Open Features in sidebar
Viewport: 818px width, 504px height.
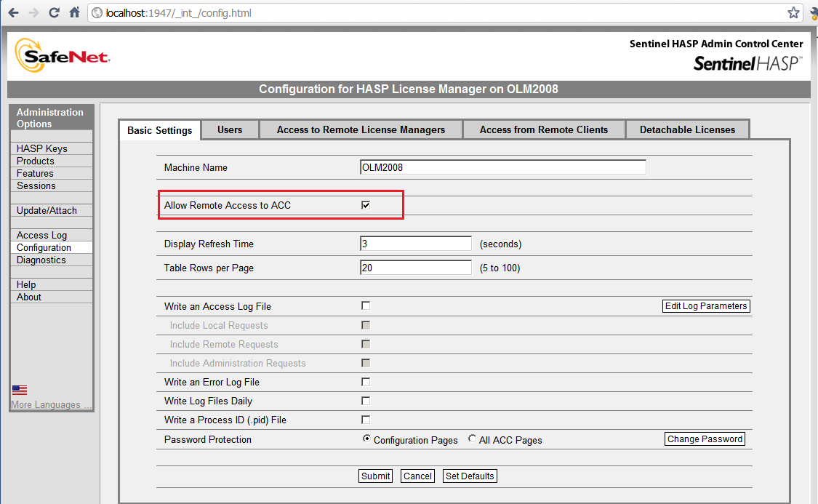coord(51,173)
